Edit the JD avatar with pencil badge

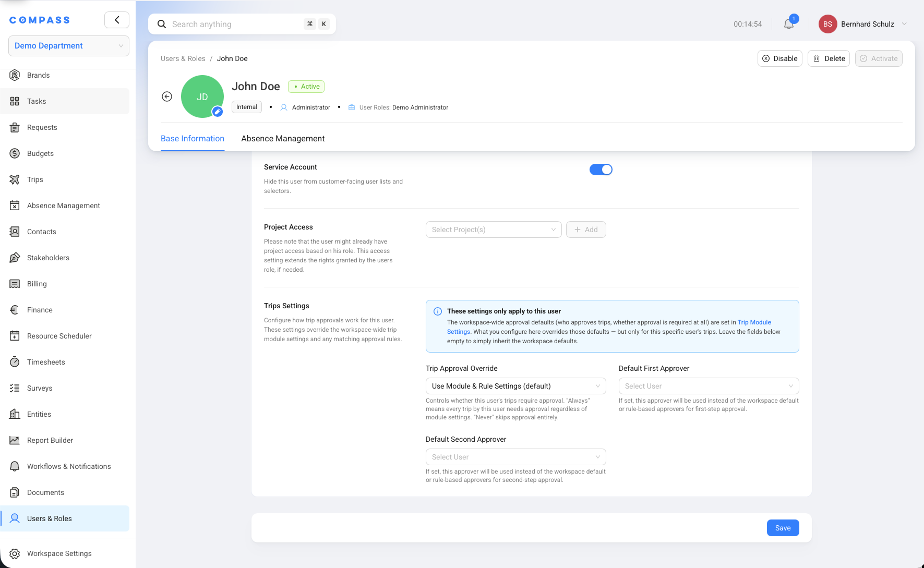click(x=218, y=112)
